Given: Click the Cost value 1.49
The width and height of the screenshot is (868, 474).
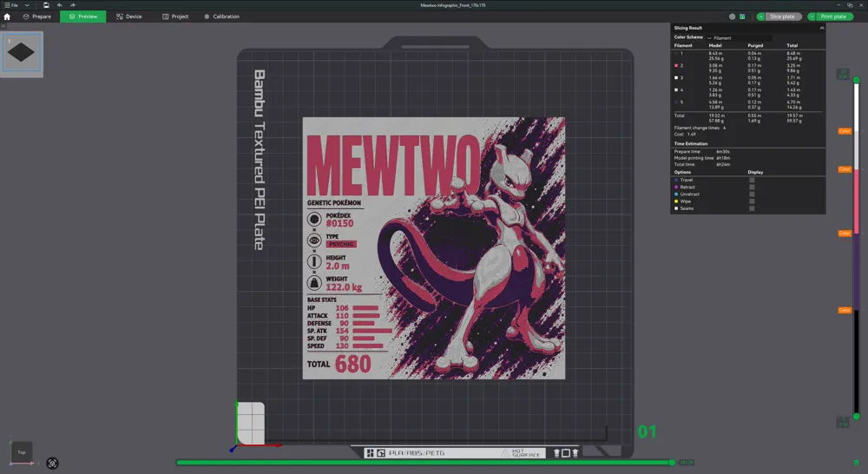Looking at the screenshot, I should coord(692,135).
